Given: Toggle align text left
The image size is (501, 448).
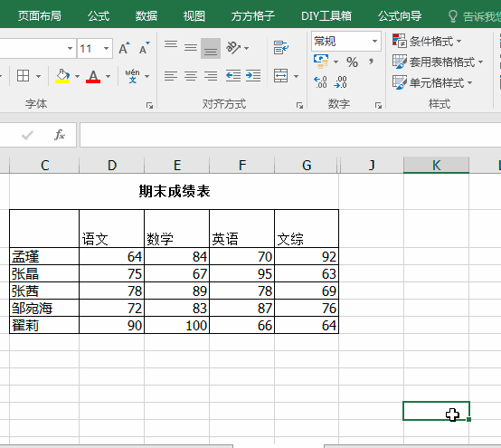Looking at the screenshot, I should coord(171,76).
